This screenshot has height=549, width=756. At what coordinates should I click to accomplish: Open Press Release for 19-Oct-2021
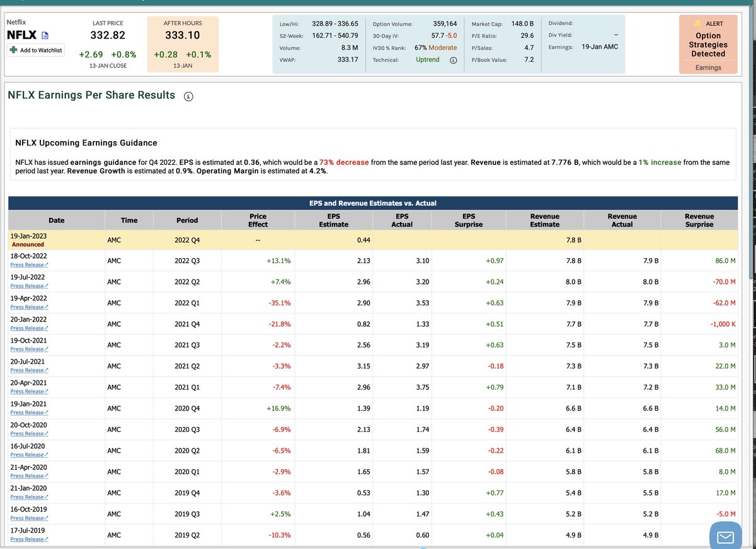pos(29,349)
